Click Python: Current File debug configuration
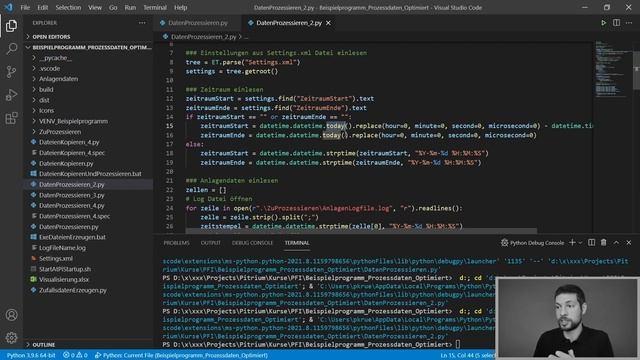The image size is (640, 360). tap(181, 355)
